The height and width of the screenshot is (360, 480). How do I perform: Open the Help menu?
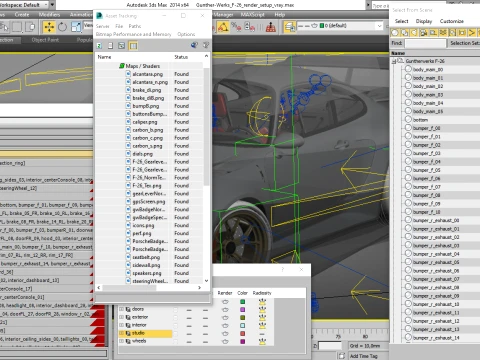pyautogui.click(x=280, y=15)
